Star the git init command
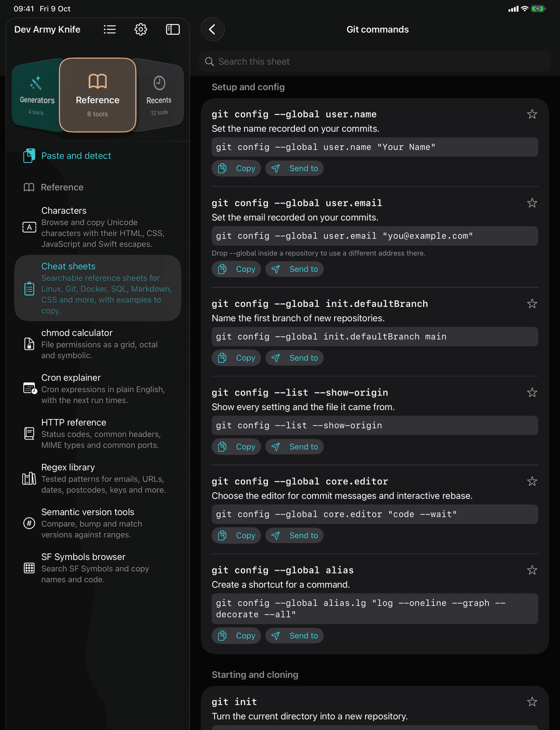This screenshot has width=560, height=730. point(532,702)
